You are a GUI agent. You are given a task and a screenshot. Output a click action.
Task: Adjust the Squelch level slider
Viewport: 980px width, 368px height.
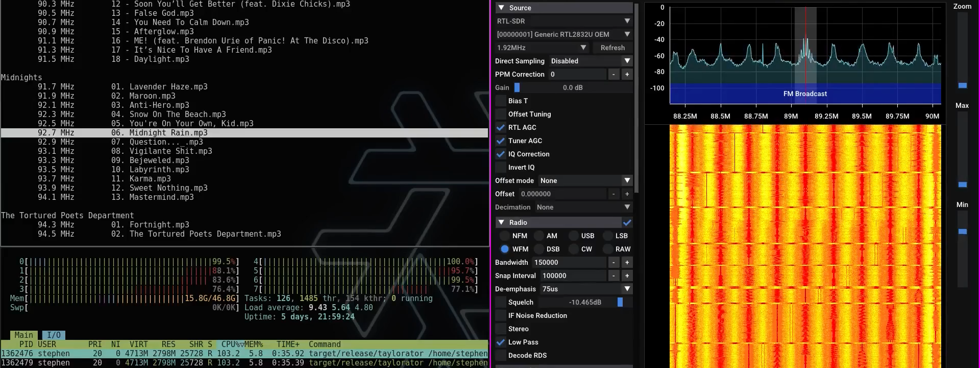[x=620, y=302]
